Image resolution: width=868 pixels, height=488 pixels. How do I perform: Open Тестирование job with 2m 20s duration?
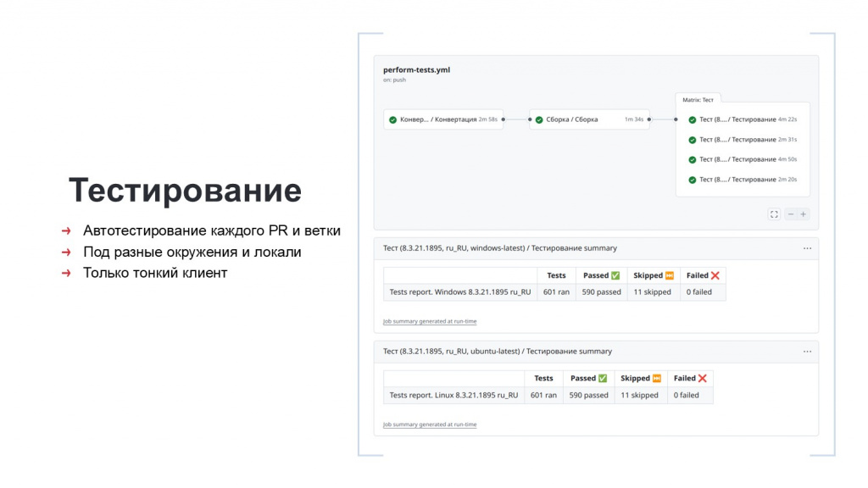pyautogui.click(x=743, y=180)
